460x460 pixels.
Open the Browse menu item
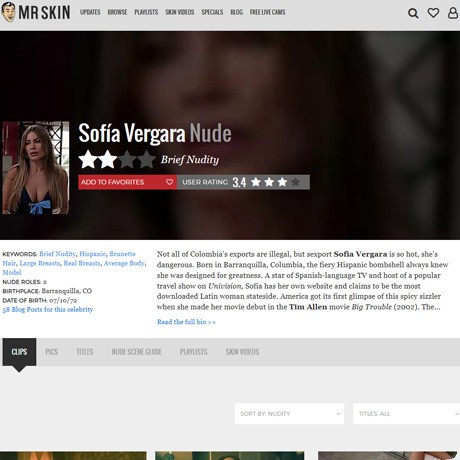[x=117, y=12]
